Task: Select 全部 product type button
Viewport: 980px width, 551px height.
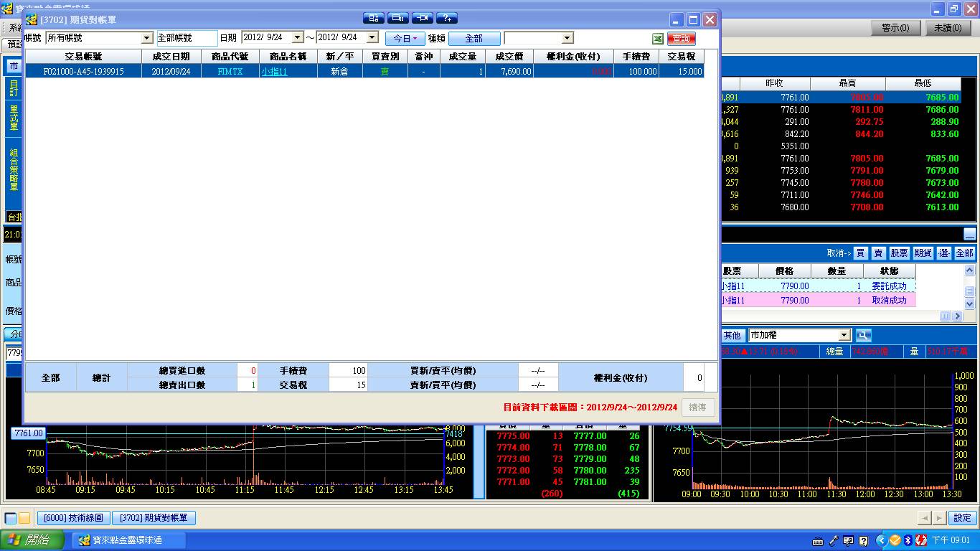Action: (x=474, y=39)
